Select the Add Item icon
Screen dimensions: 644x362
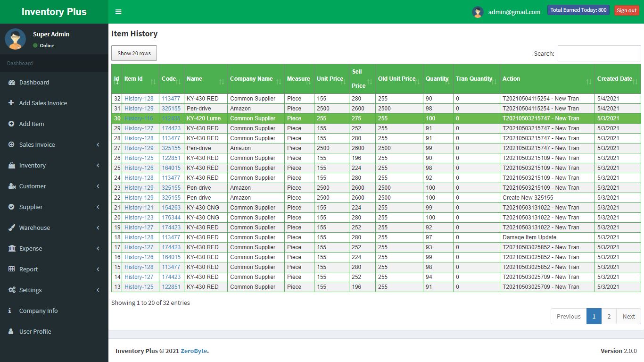[11, 124]
